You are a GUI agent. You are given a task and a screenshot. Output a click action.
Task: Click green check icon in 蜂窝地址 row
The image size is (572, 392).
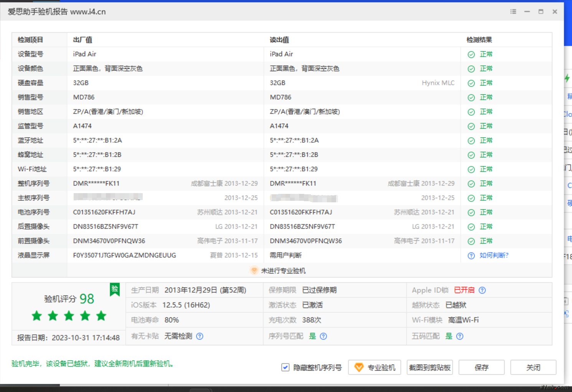[471, 155]
